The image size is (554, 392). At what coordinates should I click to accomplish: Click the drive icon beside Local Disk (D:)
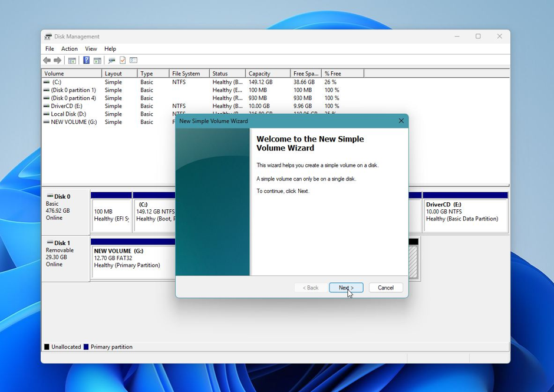tap(47, 114)
